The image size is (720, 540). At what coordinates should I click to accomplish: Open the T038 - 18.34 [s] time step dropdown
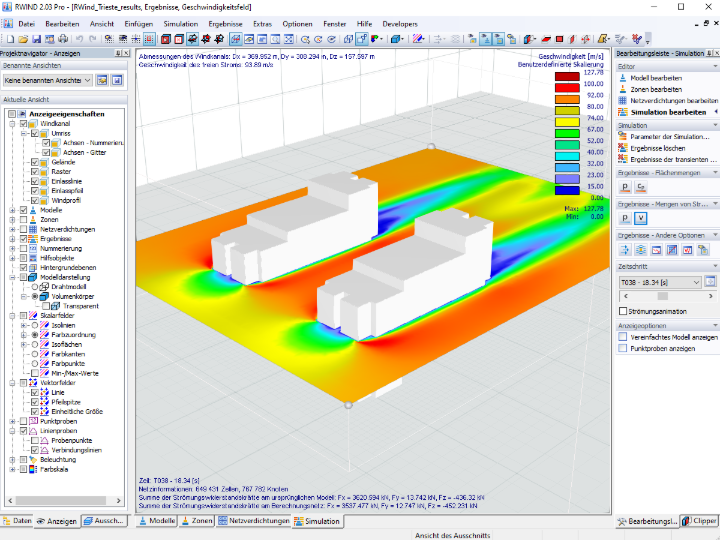click(660, 282)
